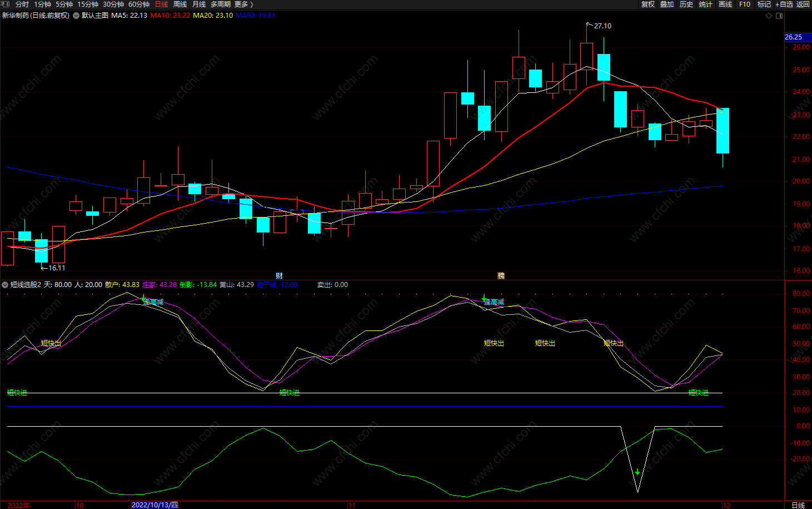This screenshot has width=812, height=509.
Task: Click the 地平线 indicator value
Action: [277, 285]
